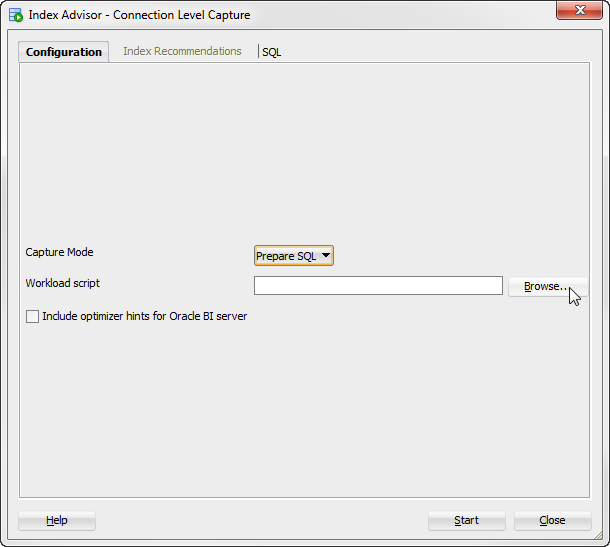This screenshot has height=547, width=610.
Task: Click the Capture Mode label
Action: coord(60,252)
